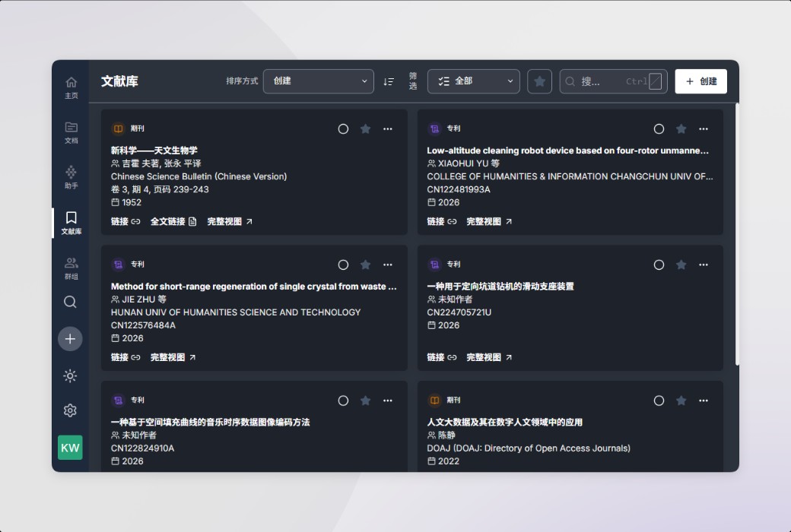Image resolution: width=791 pixels, height=532 pixels.
Task: Open more options for 新科学——天文生物学
Action: click(x=387, y=129)
